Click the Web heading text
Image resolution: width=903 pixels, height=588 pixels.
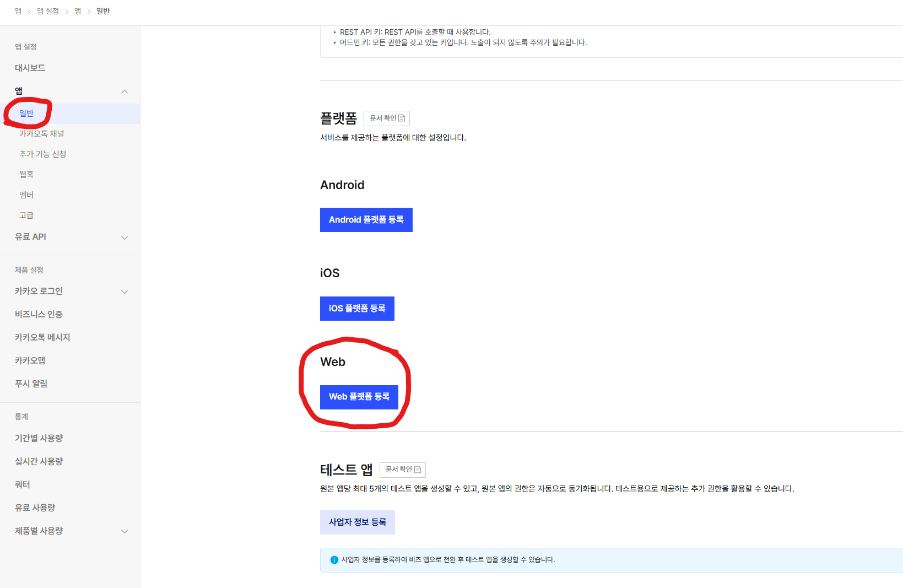click(x=333, y=362)
